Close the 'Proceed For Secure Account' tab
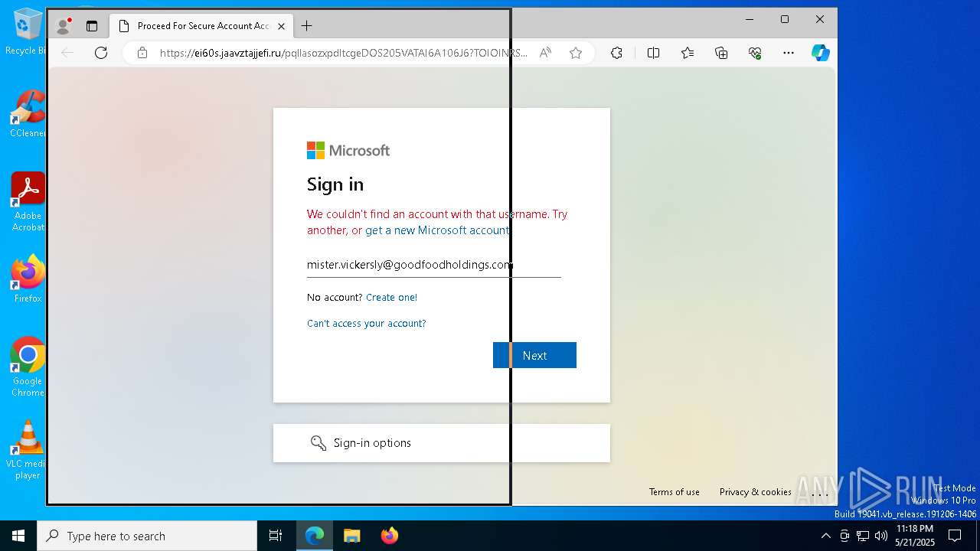The image size is (980, 551). (281, 26)
